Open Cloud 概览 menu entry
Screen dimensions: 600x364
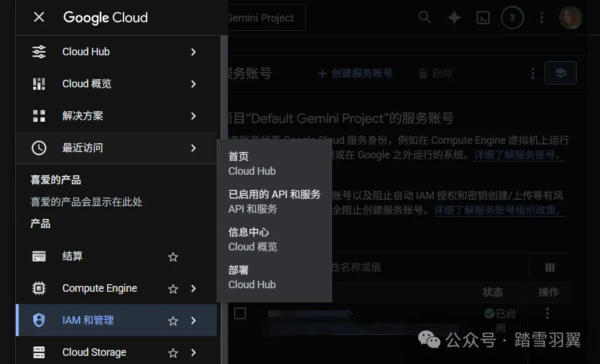[117, 84]
